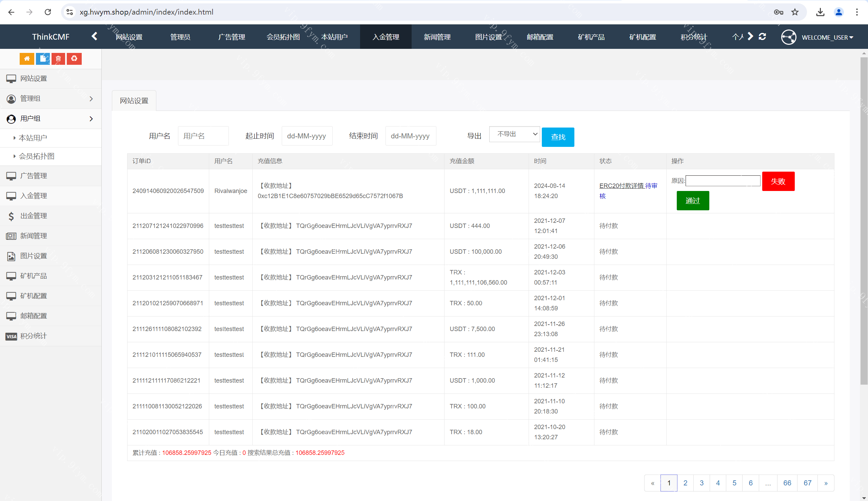Click the red recycle icon button

[74, 59]
